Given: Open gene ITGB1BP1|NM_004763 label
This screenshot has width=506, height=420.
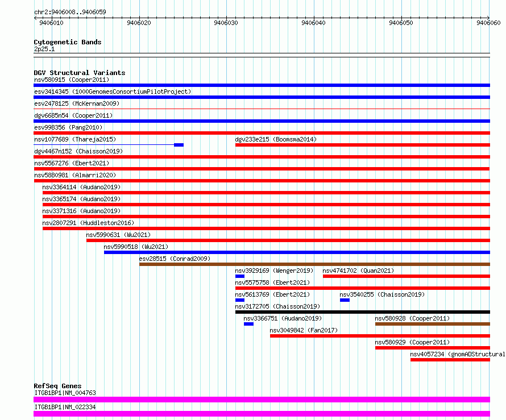Looking at the screenshot, I should (x=65, y=393).
